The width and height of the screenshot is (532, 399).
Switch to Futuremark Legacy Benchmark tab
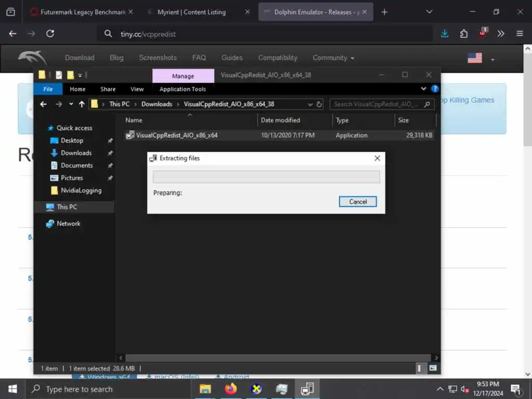tap(82, 12)
